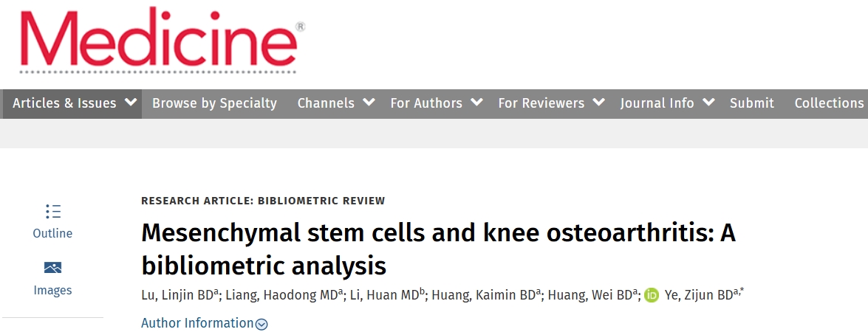Expand the Channels dropdown arrow
Screen dimensions: 868x332
click(x=369, y=103)
